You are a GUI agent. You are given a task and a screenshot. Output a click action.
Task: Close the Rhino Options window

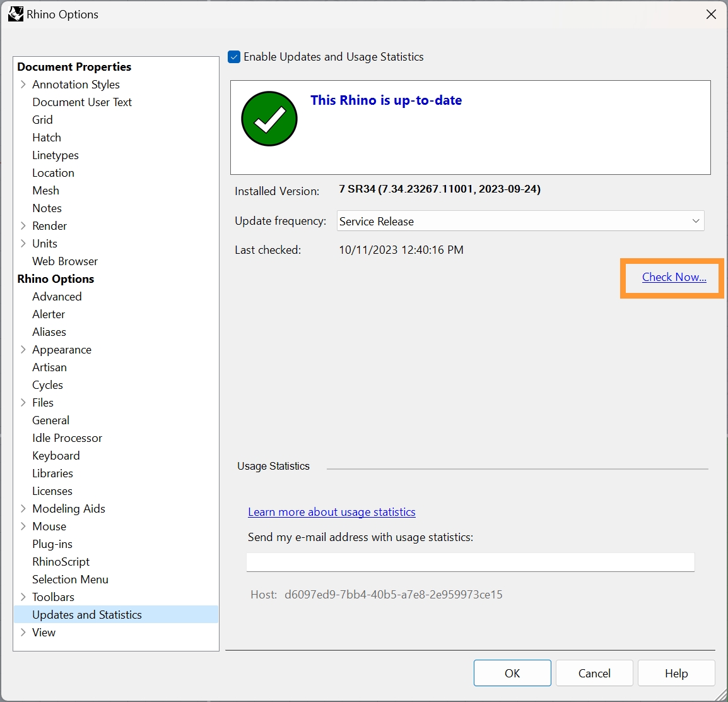point(711,14)
